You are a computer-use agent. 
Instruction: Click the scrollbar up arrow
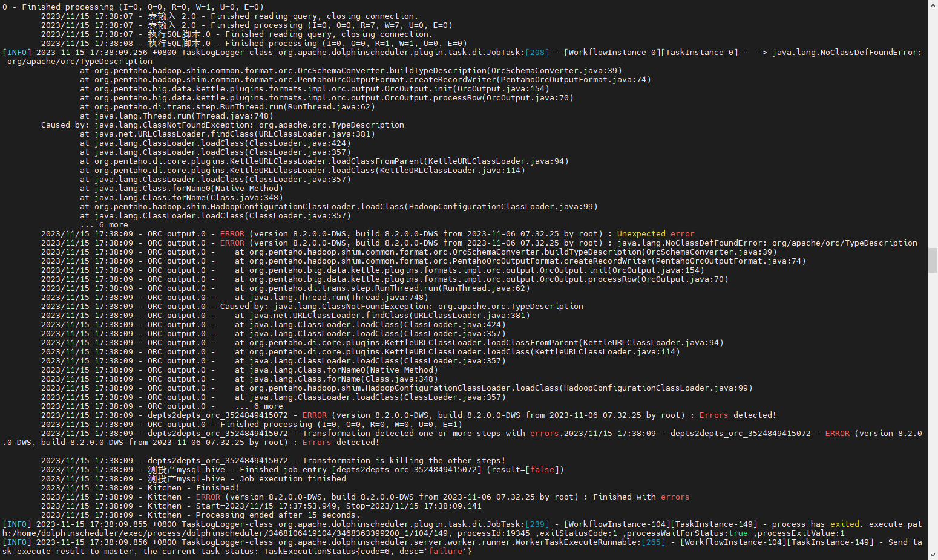tap(933, 5)
